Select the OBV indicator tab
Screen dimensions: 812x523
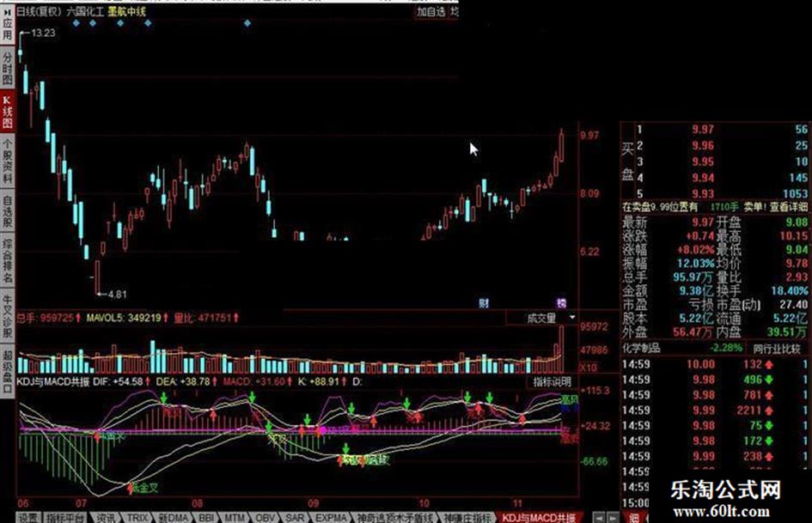266,517
